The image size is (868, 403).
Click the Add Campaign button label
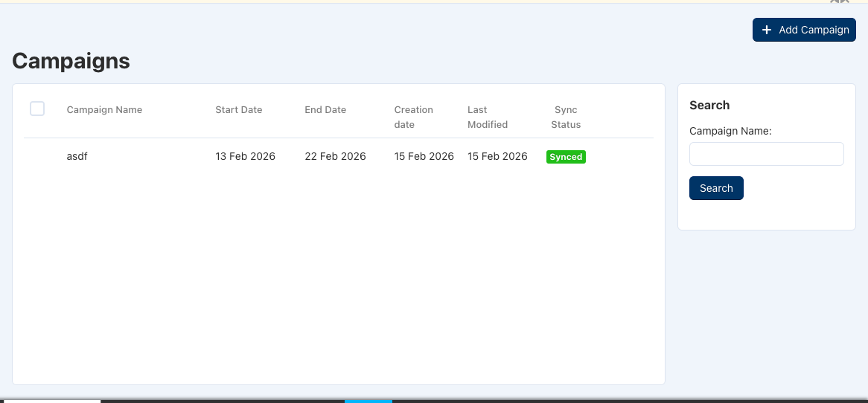tap(814, 30)
